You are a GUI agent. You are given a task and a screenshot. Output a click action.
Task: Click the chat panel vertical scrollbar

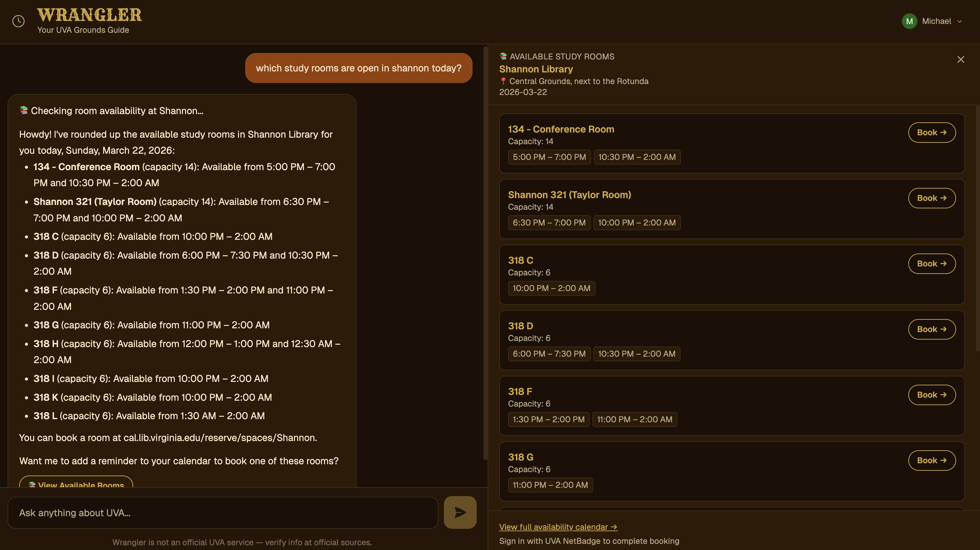(485, 253)
